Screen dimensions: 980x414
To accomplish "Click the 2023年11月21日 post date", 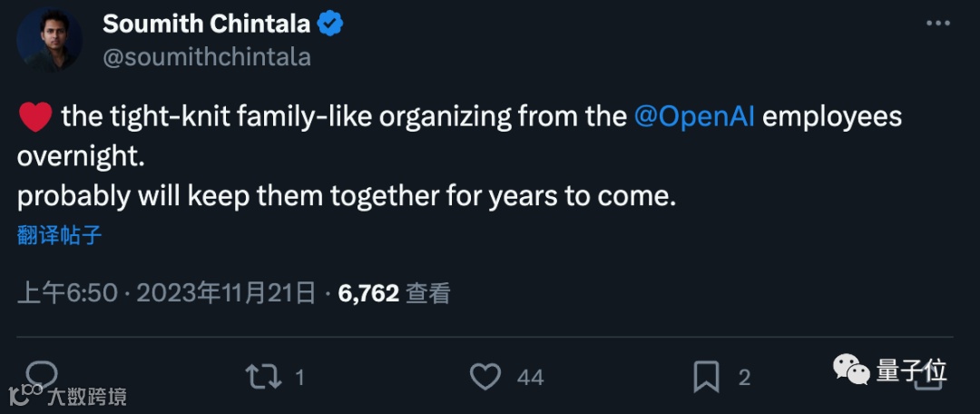I will point(226,292).
